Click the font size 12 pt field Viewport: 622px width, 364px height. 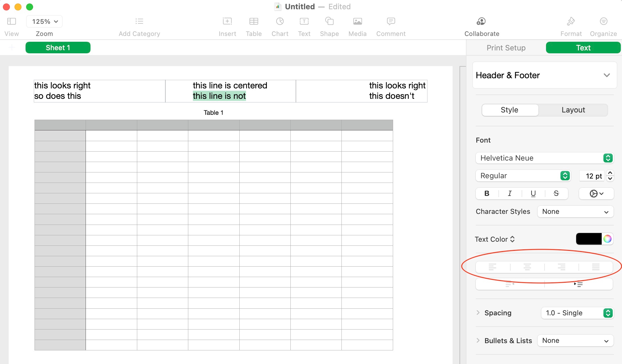592,176
